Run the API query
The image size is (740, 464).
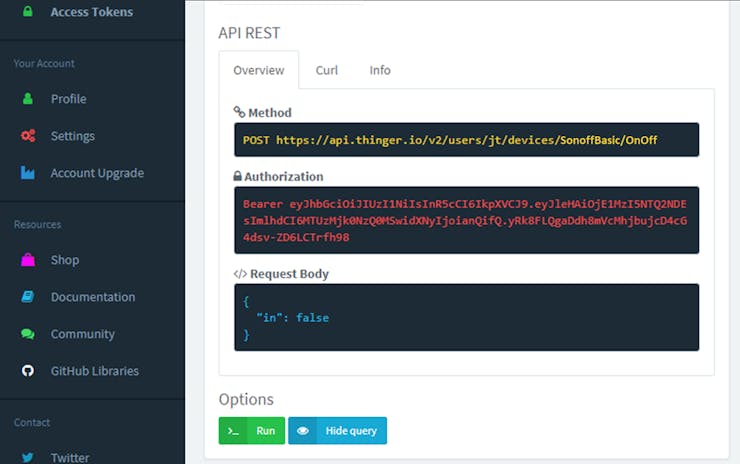tap(252, 430)
